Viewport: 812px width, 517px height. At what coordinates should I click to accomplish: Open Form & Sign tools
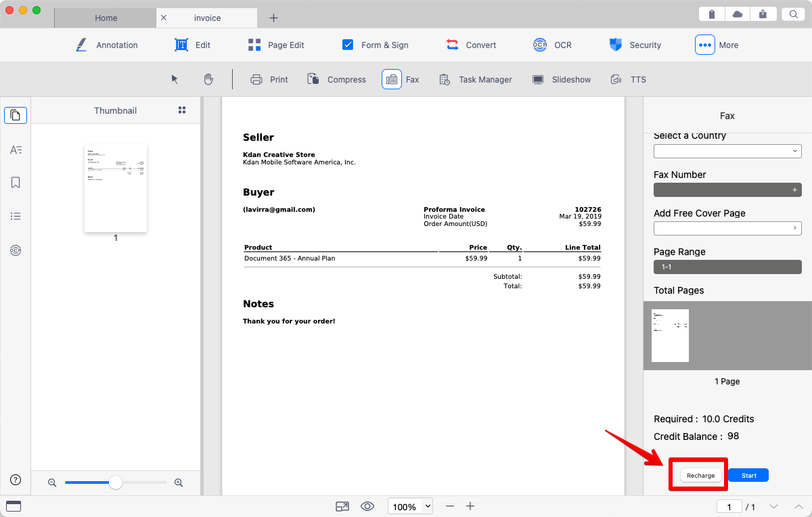[x=375, y=45]
